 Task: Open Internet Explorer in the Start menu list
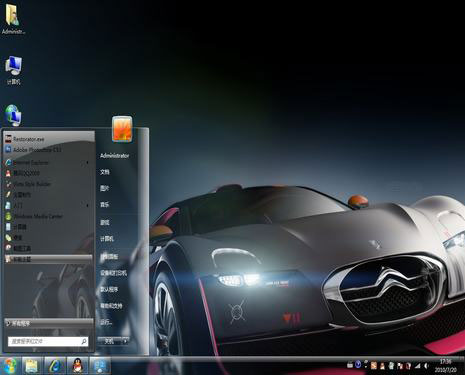point(49,162)
